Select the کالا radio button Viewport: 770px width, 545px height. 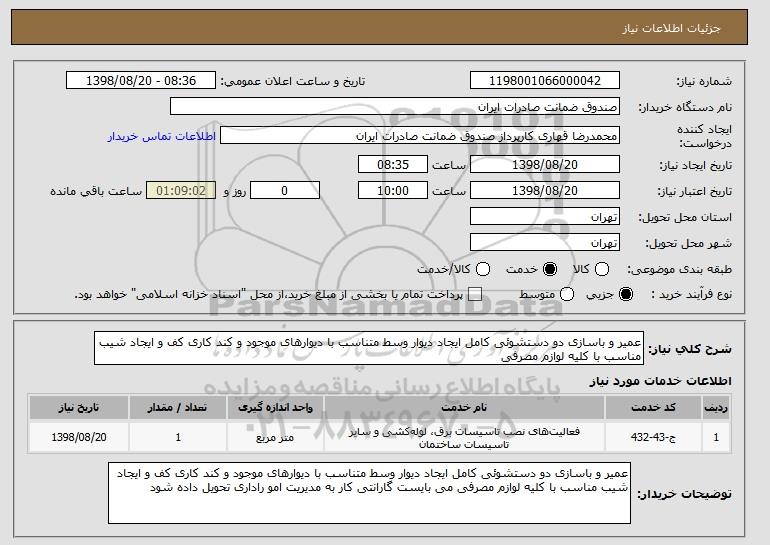pos(602,269)
